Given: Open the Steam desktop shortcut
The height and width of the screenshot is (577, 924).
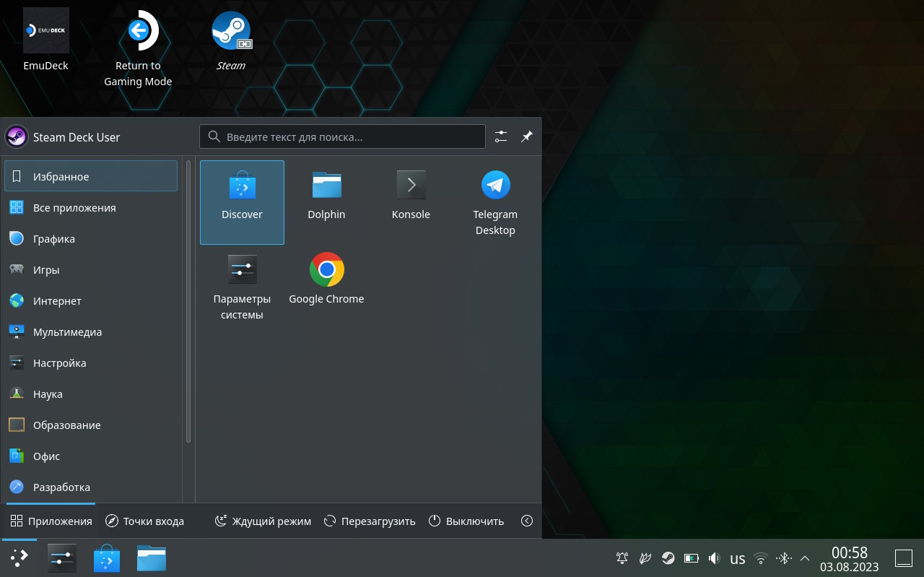Looking at the screenshot, I should [x=231, y=41].
